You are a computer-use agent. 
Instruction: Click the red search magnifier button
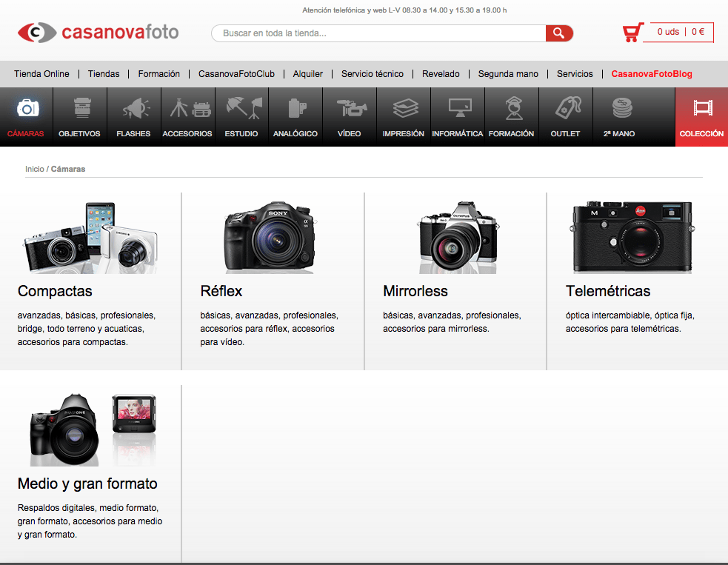(x=559, y=33)
